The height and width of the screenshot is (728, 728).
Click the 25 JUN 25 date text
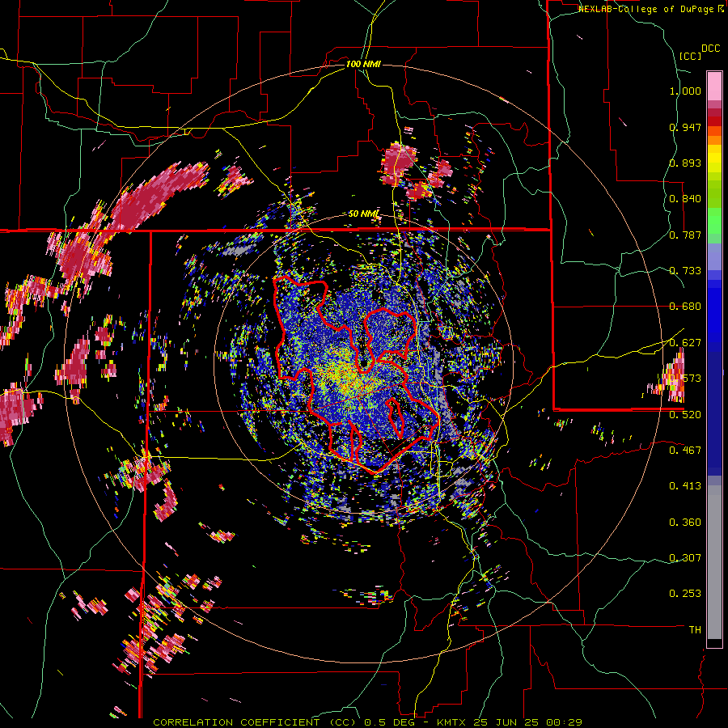tap(507, 722)
